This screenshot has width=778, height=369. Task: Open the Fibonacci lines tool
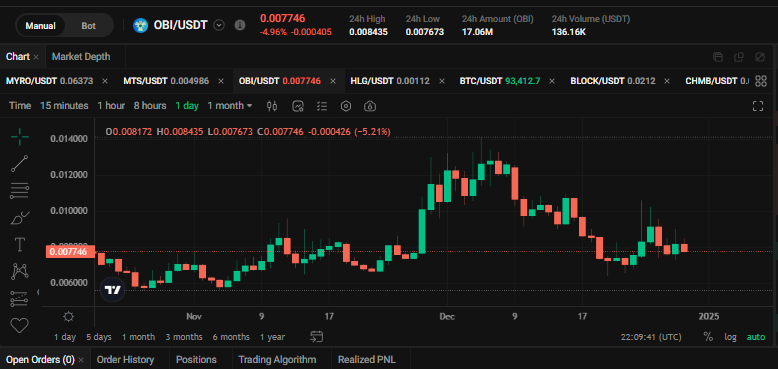20,190
